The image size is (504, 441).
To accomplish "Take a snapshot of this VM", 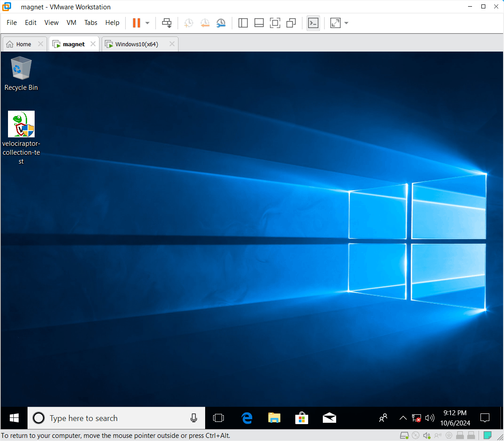I will coord(189,23).
